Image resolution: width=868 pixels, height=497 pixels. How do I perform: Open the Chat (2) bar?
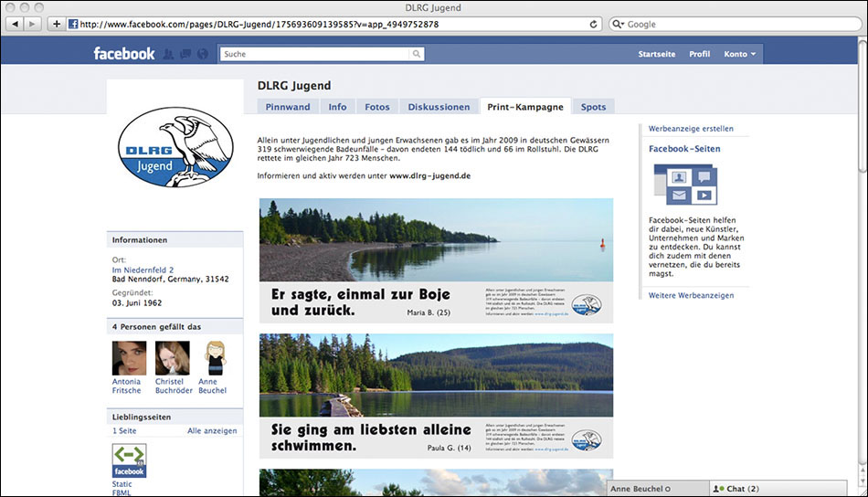click(x=778, y=488)
